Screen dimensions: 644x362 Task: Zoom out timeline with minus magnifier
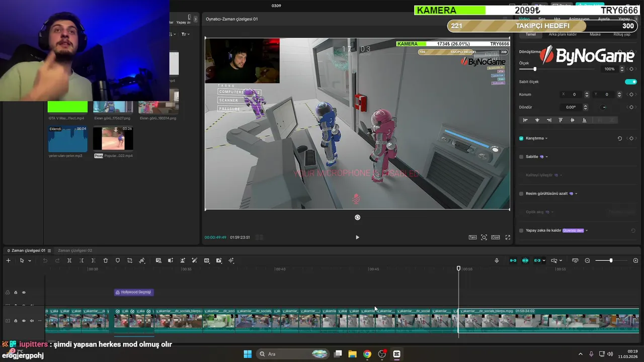pos(587,260)
